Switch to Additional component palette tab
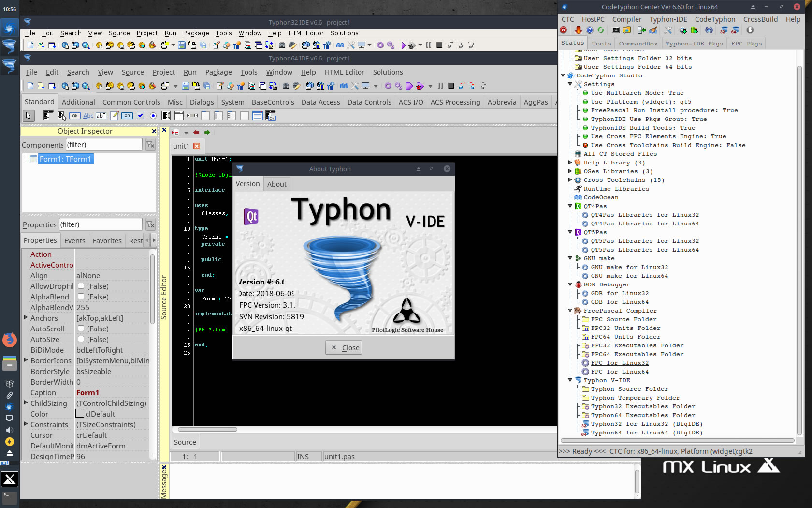 point(78,102)
